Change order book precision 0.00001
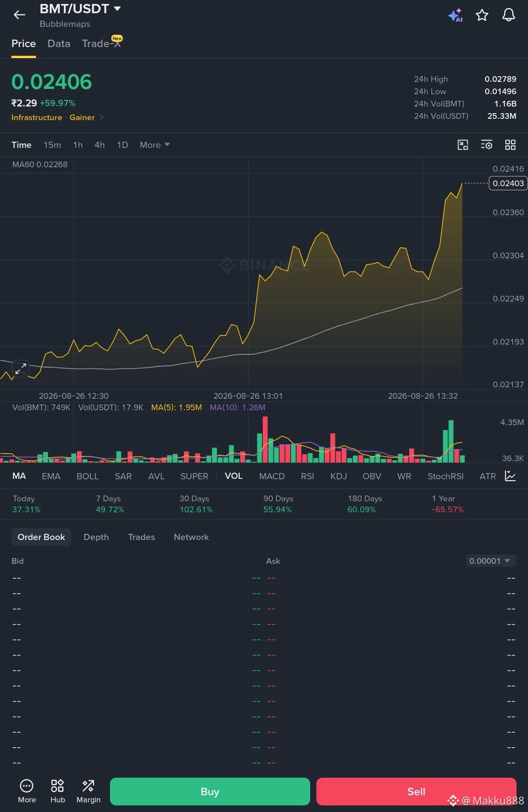Image resolution: width=528 pixels, height=812 pixels. (491, 561)
